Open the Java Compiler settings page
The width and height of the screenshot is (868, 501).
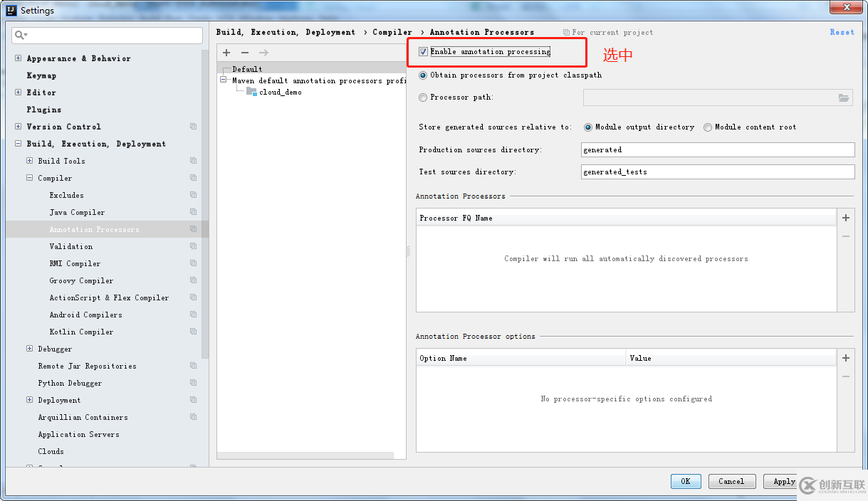tap(77, 212)
